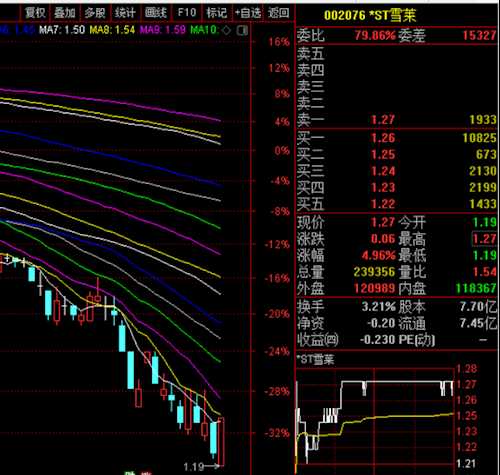The image size is (500, 475).
Task: Click the small square icon after MA10
Action: tap(242, 31)
